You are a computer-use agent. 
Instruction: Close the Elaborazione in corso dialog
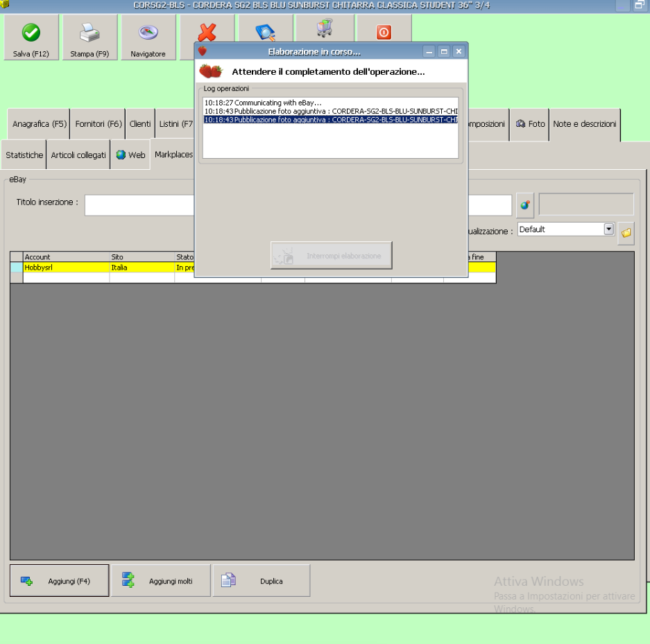tap(459, 52)
